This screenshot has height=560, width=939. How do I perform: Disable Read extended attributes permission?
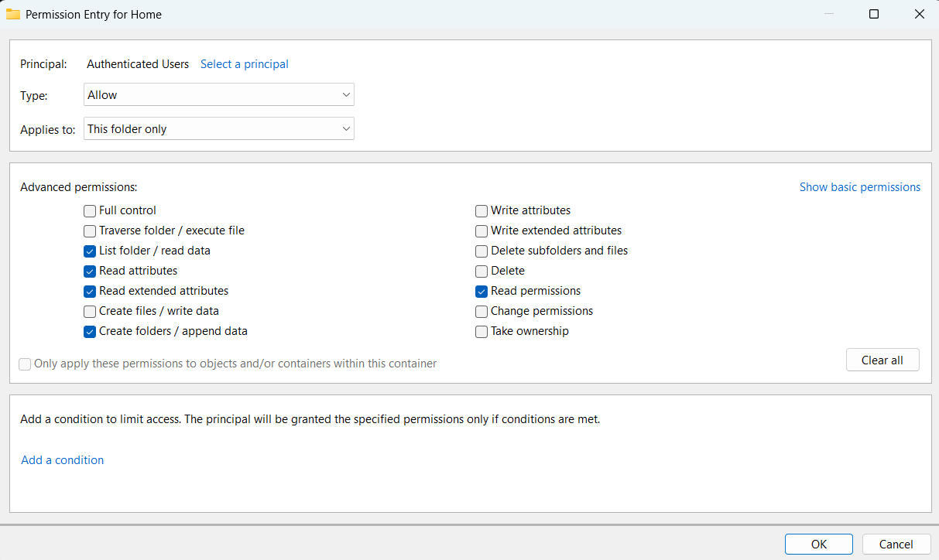tap(90, 291)
